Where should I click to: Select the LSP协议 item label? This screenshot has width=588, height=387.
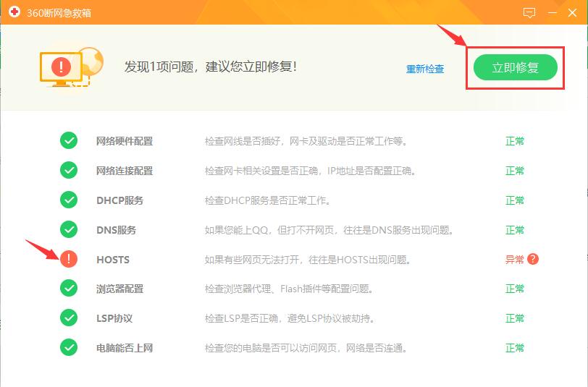pos(114,318)
